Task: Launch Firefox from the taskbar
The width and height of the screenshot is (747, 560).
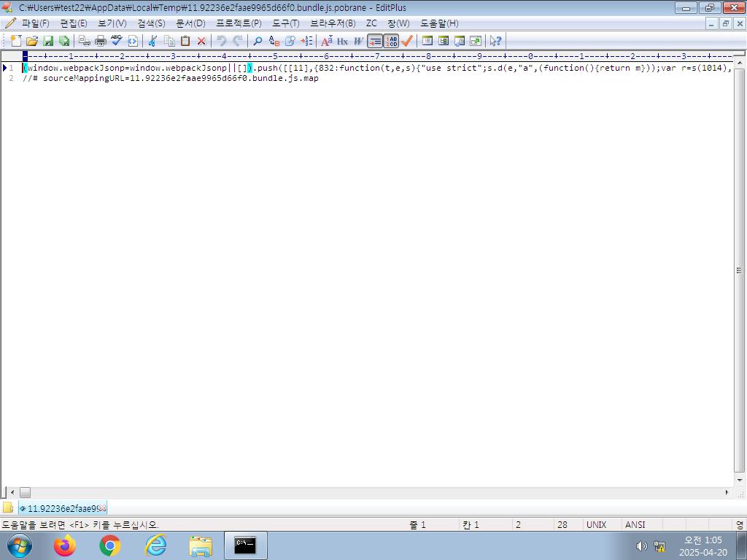Action: tap(65, 545)
